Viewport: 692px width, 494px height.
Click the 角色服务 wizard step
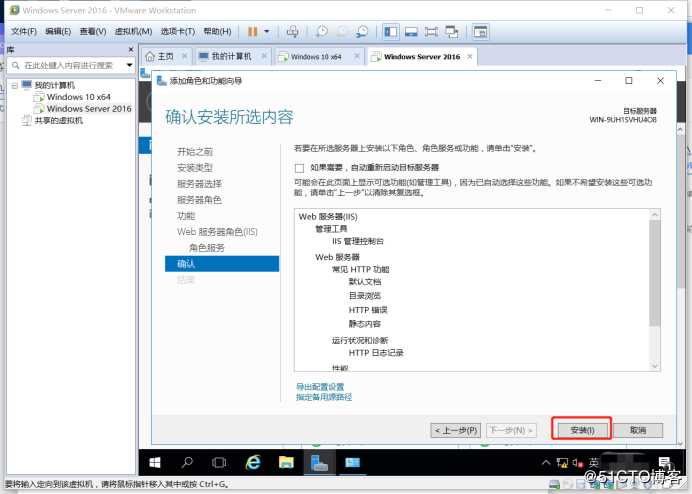pyautogui.click(x=207, y=248)
